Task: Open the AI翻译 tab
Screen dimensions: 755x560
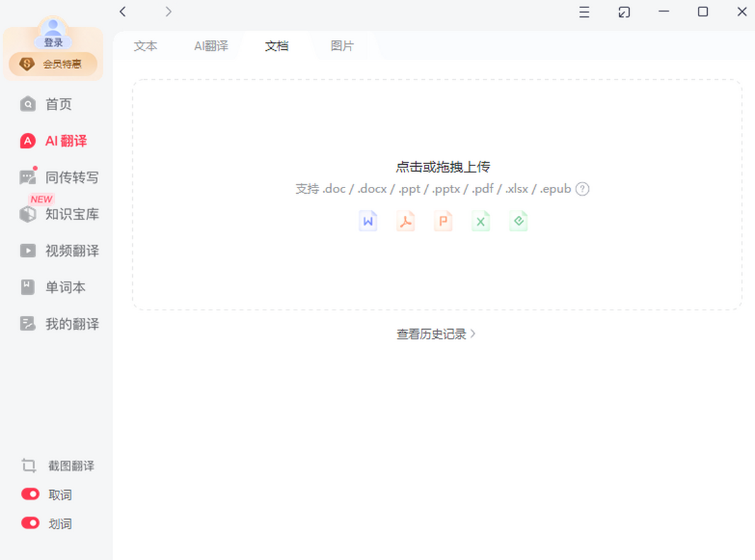Action: [x=211, y=46]
